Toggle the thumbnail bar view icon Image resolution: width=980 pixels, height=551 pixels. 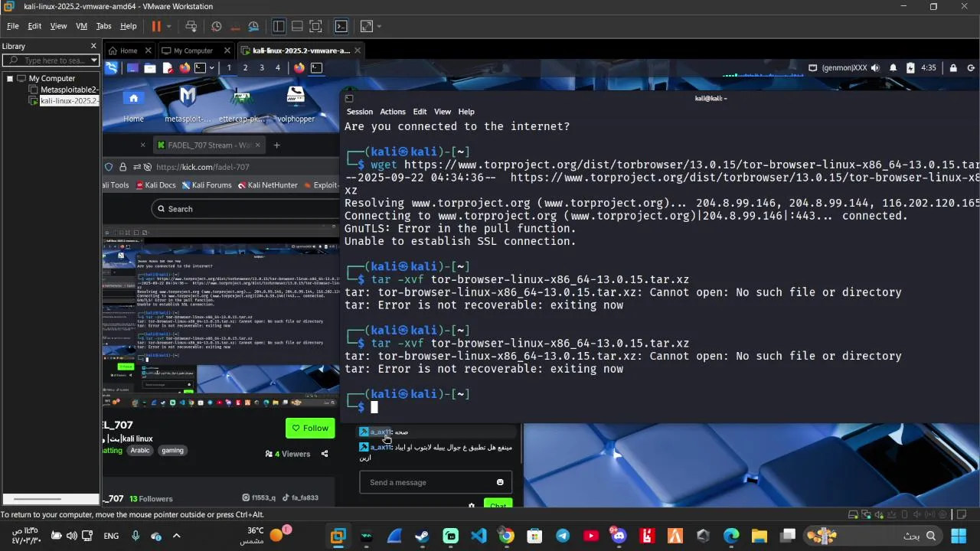coord(297,26)
